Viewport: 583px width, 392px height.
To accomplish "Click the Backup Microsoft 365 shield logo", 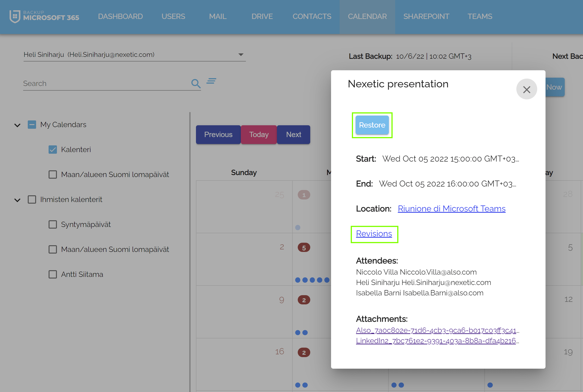I will click(x=15, y=16).
